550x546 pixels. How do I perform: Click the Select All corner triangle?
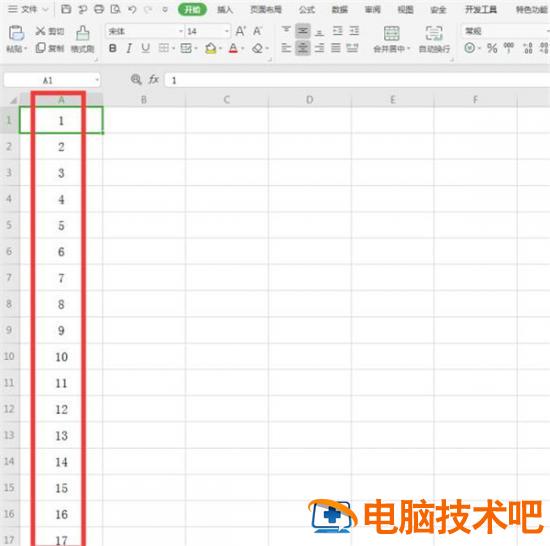13,101
